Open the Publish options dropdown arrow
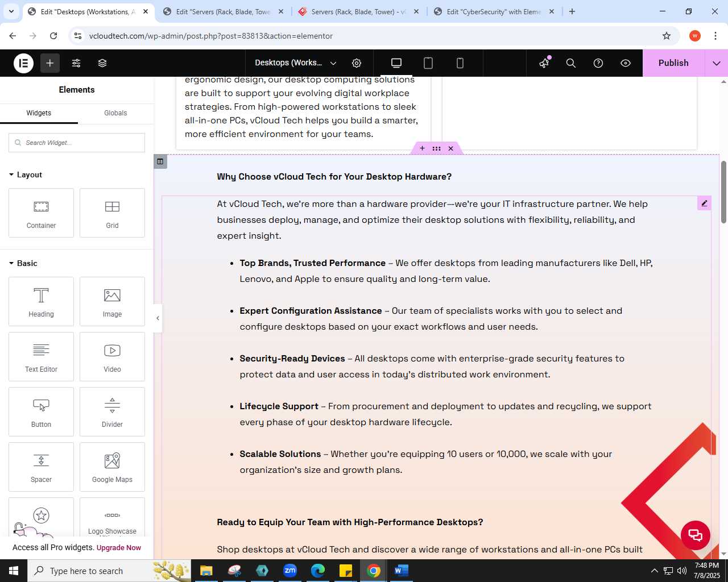Image resolution: width=728 pixels, height=582 pixels. pos(717,63)
